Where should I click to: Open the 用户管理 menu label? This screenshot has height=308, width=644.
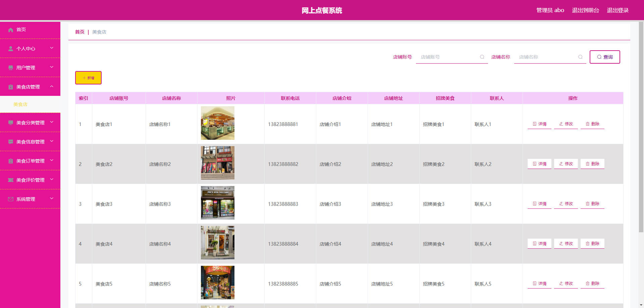26,68
